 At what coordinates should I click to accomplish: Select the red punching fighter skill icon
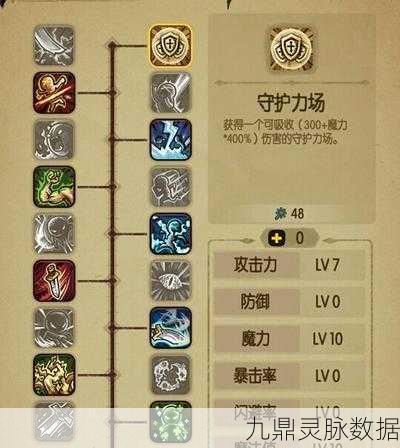pyautogui.click(x=54, y=93)
